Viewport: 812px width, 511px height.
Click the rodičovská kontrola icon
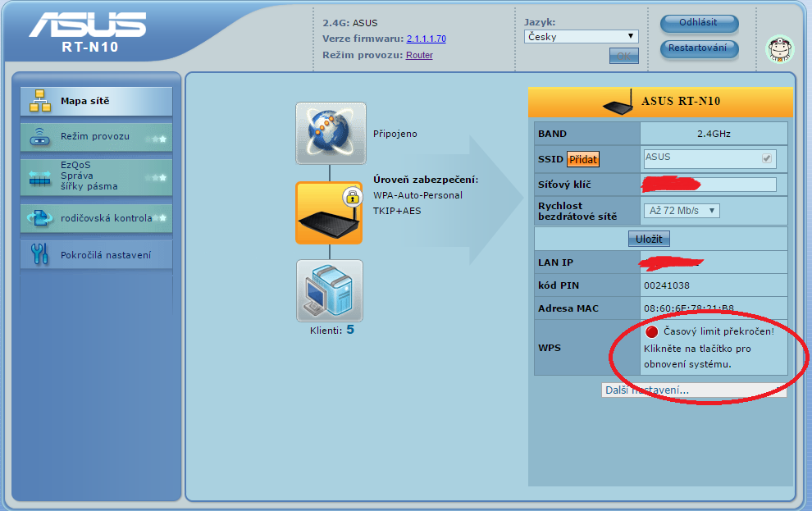(40, 218)
